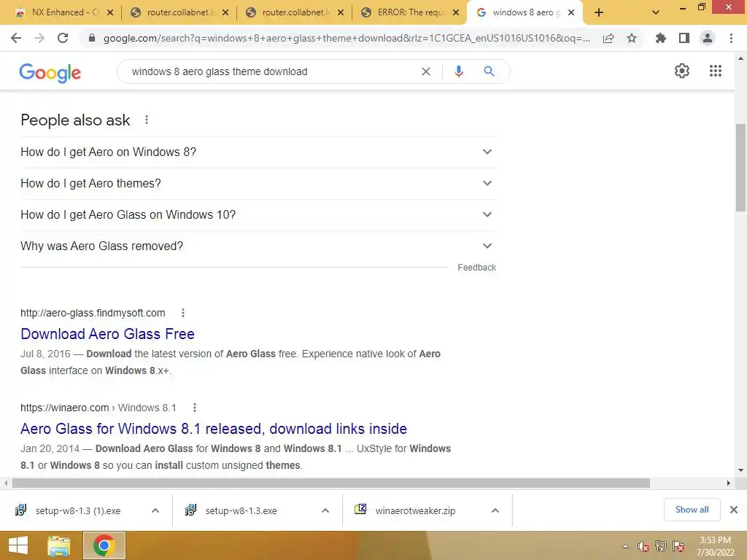Image resolution: width=747 pixels, height=560 pixels.
Task: Open the tab search dropdown arrow
Action: pyautogui.click(x=656, y=12)
